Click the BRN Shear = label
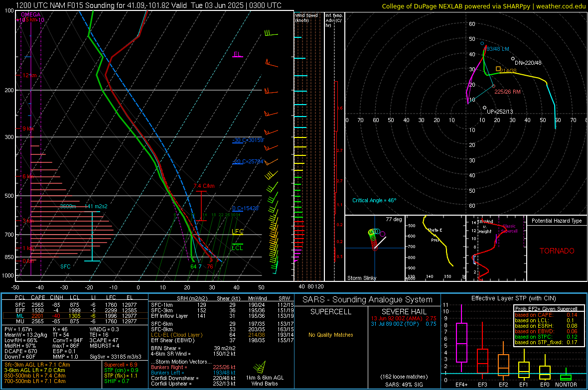The image size is (588, 390). (x=166, y=348)
